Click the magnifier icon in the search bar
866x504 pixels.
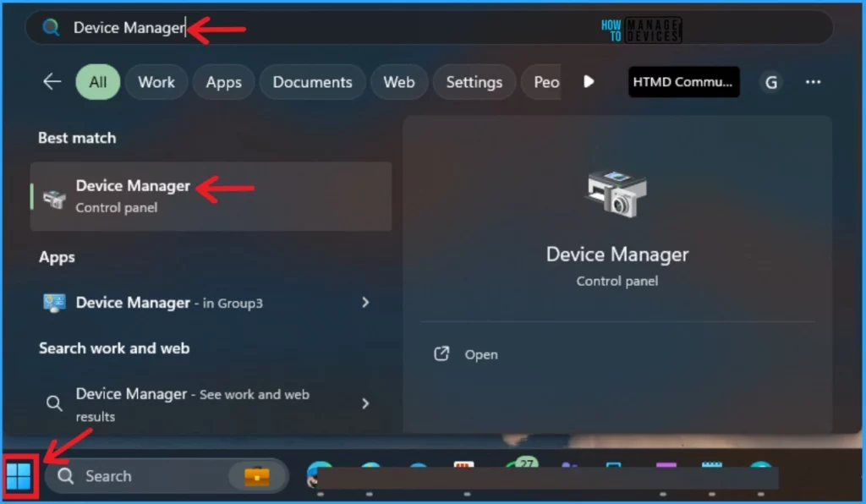coord(51,27)
